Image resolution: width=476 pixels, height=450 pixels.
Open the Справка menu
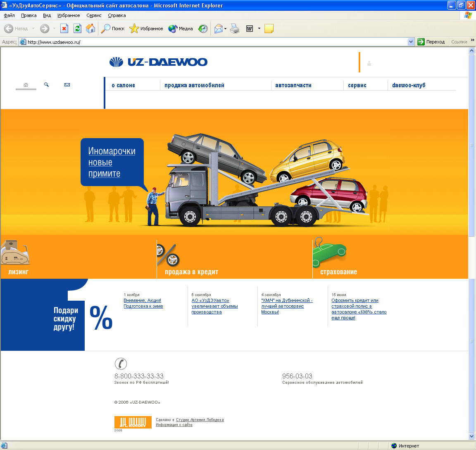(117, 15)
